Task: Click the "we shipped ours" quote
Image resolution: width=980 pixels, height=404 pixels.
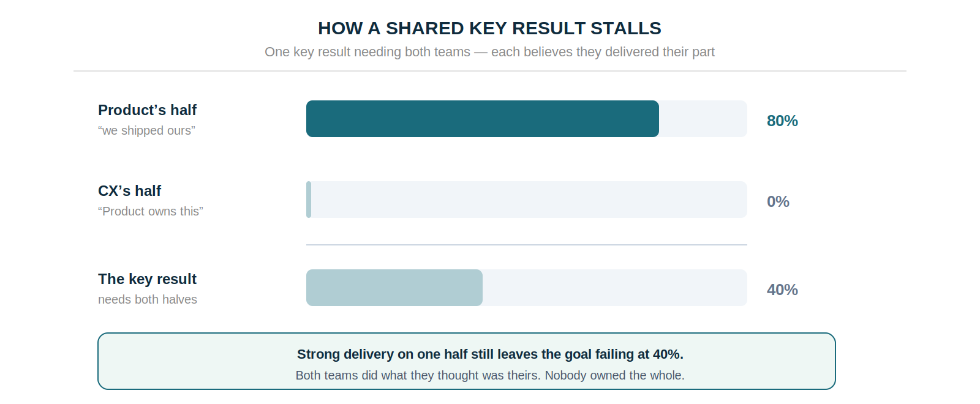Action: click(x=146, y=130)
